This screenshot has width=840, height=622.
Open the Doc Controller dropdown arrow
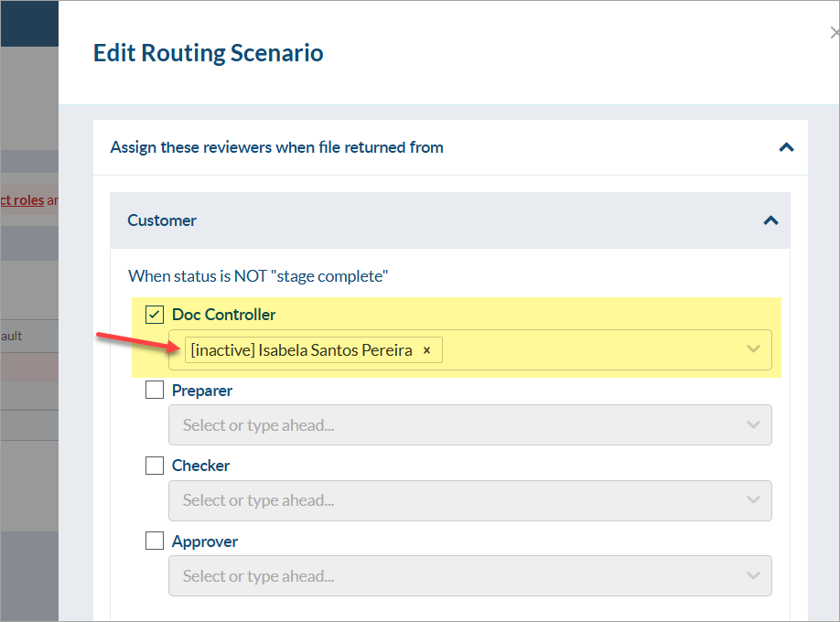click(x=753, y=349)
